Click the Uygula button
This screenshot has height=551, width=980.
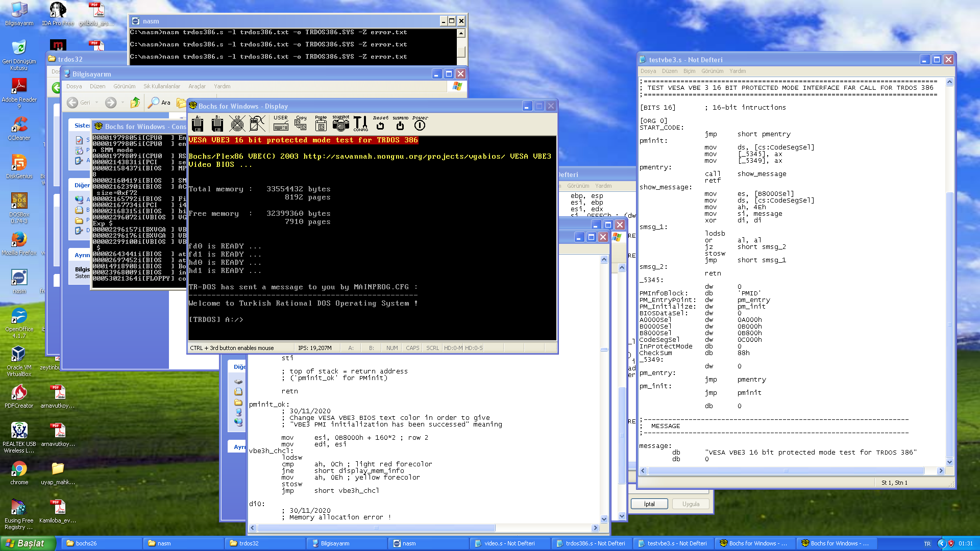(x=691, y=504)
